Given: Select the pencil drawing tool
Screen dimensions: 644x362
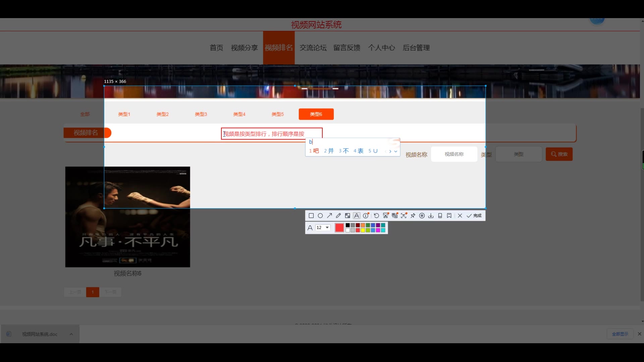Looking at the screenshot, I should (338, 216).
